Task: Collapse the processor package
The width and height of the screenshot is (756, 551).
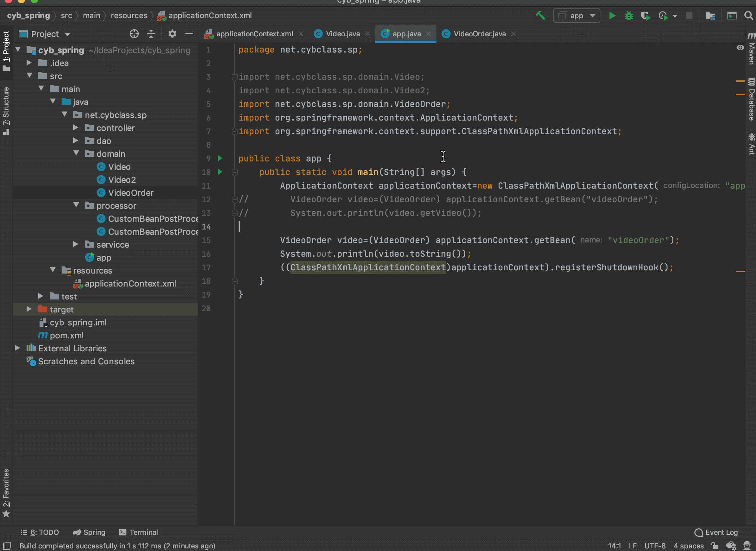Action: click(x=76, y=205)
